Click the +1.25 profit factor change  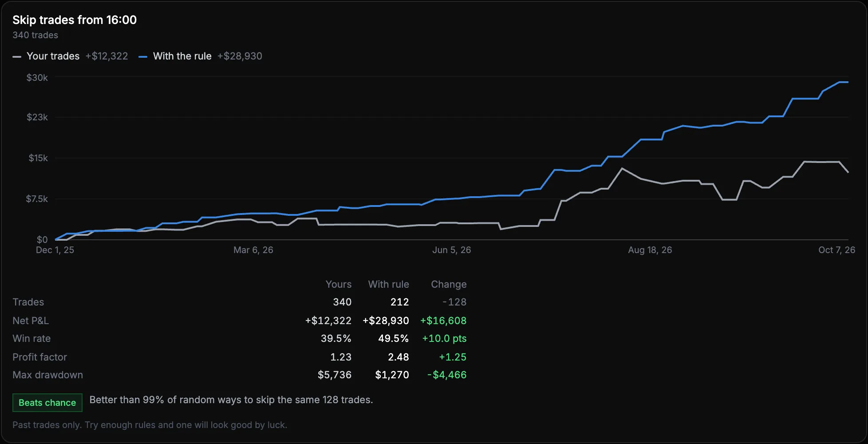[453, 357]
